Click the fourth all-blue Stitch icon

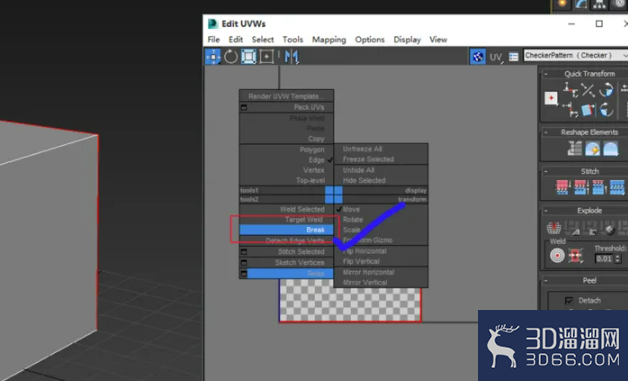[617, 187]
